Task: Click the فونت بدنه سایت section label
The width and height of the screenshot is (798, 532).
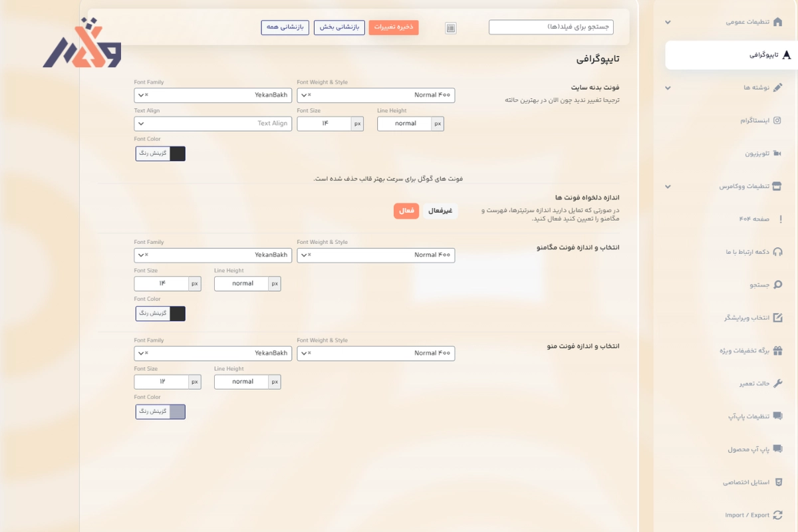Action: coord(595,87)
